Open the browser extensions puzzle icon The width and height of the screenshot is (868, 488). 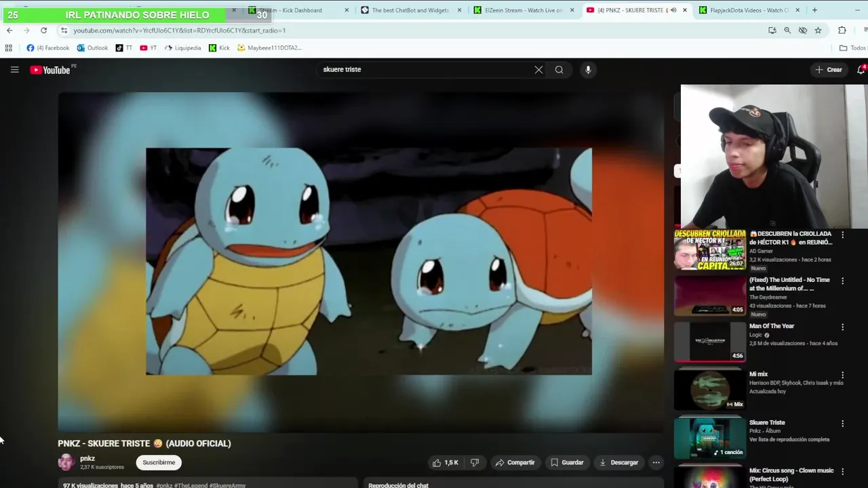[842, 30]
